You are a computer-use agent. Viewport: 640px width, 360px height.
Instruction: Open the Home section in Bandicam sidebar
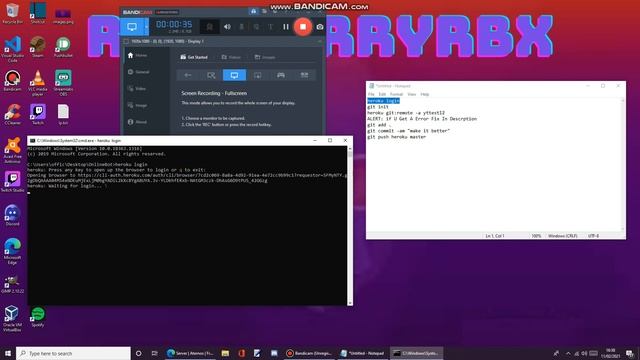click(138, 55)
